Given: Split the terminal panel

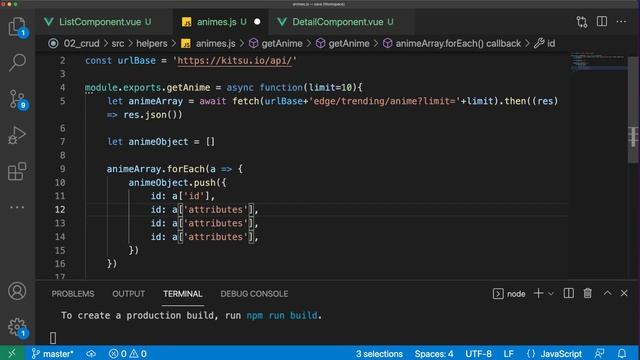Looking at the screenshot, I should point(569,293).
